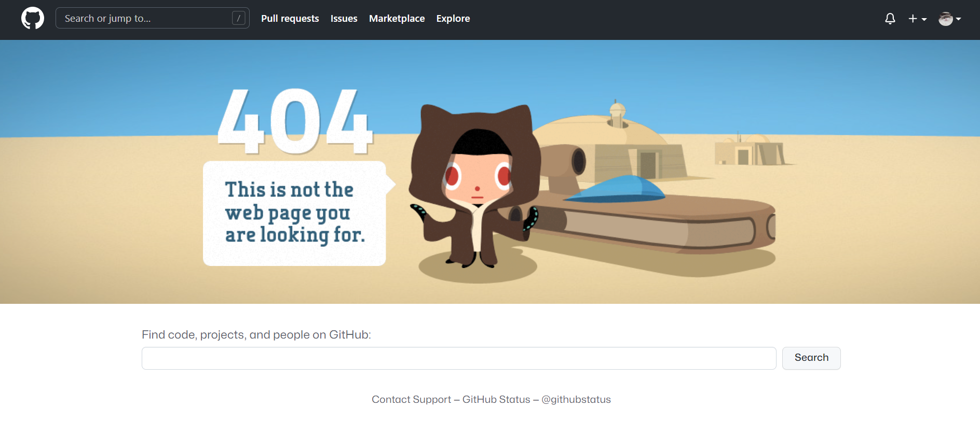The image size is (980, 421).
Task: Click the 404 page search input
Action: pyautogui.click(x=459, y=358)
